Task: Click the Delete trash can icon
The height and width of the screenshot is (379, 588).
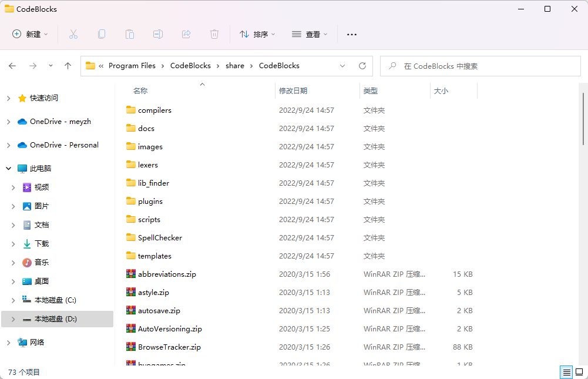Action: pos(214,34)
